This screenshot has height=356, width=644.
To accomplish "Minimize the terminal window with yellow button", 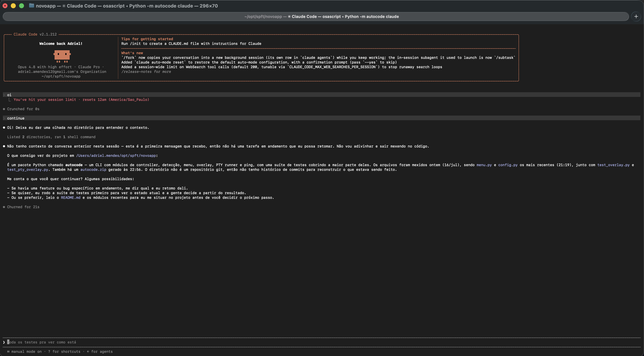I will pos(13,6).
